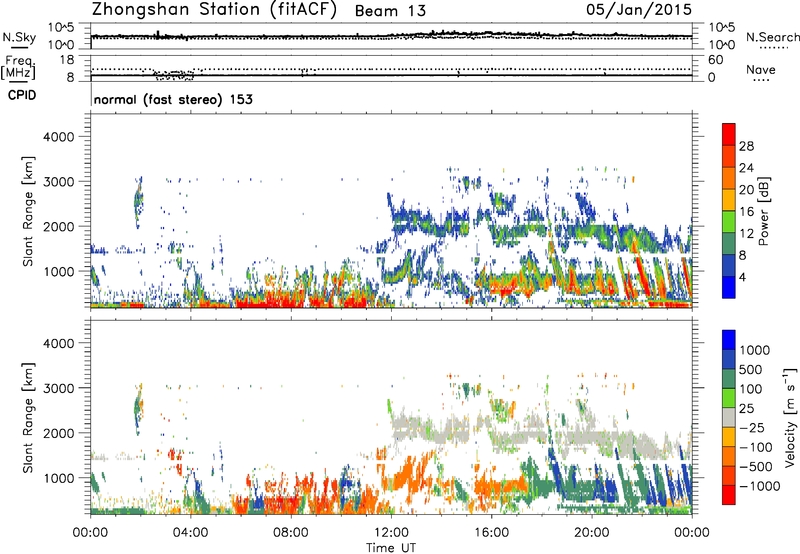Click the '28' tick on power colorbar

click(x=746, y=146)
